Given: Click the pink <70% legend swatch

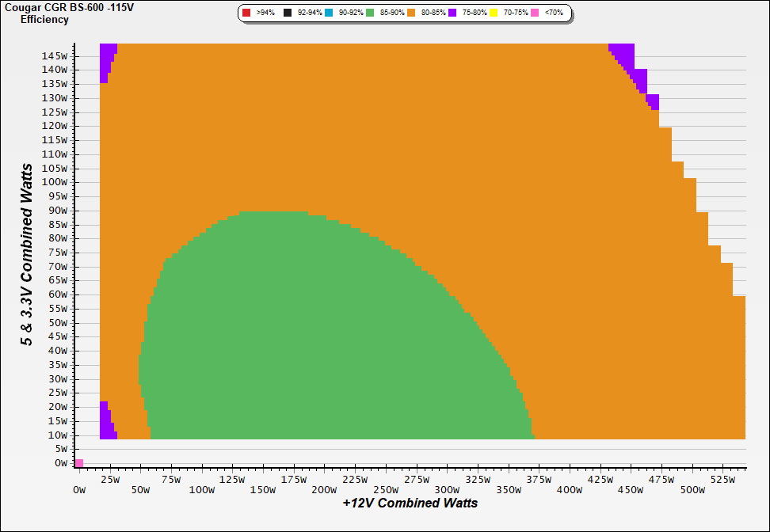Looking at the screenshot, I should [535, 13].
